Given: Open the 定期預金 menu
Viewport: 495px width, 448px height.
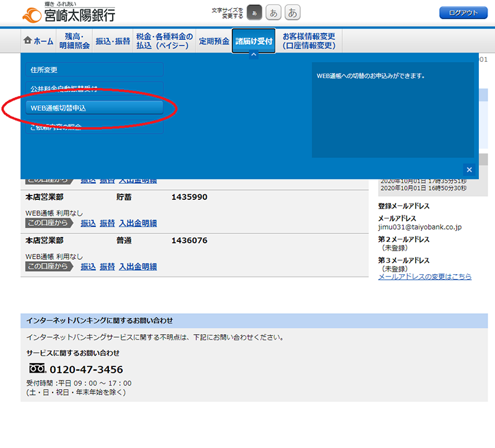Looking at the screenshot, I should click(x=213, y=41).
